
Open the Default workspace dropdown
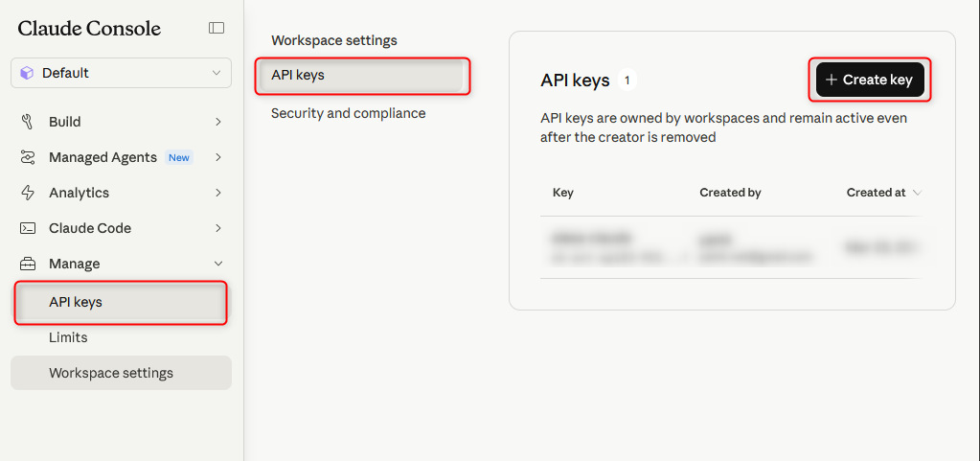(122, 73)
